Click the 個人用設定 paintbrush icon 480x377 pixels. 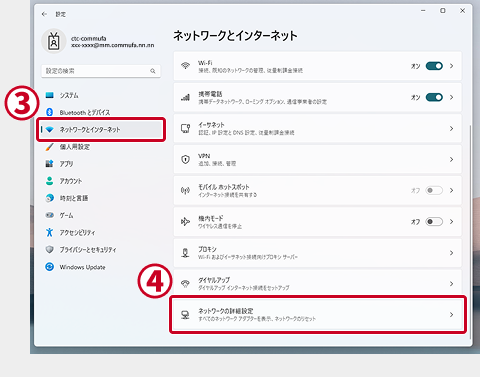(x=50, y=147)
